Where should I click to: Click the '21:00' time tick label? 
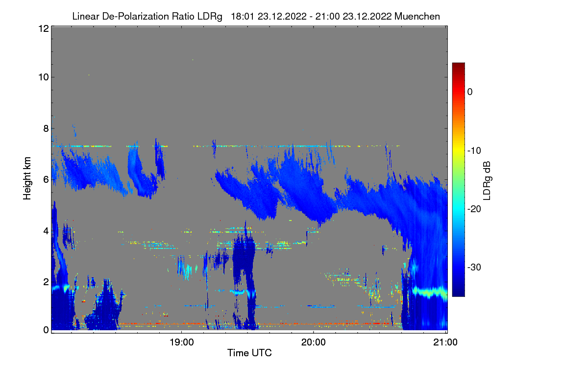pyautogui.click(x=446, y=343)
